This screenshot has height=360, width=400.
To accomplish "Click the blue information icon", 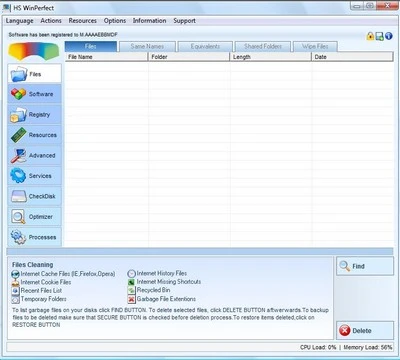I will click(x=389, y=36).
